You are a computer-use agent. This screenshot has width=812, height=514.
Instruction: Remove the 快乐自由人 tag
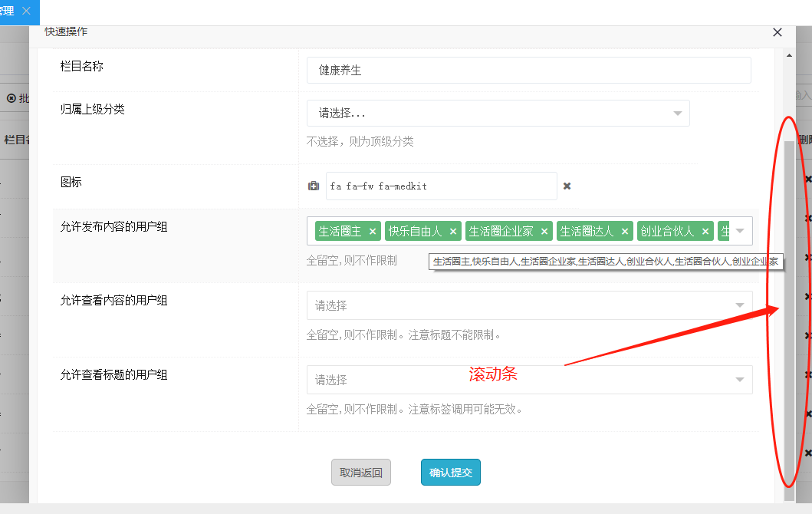tap(453, 232)
